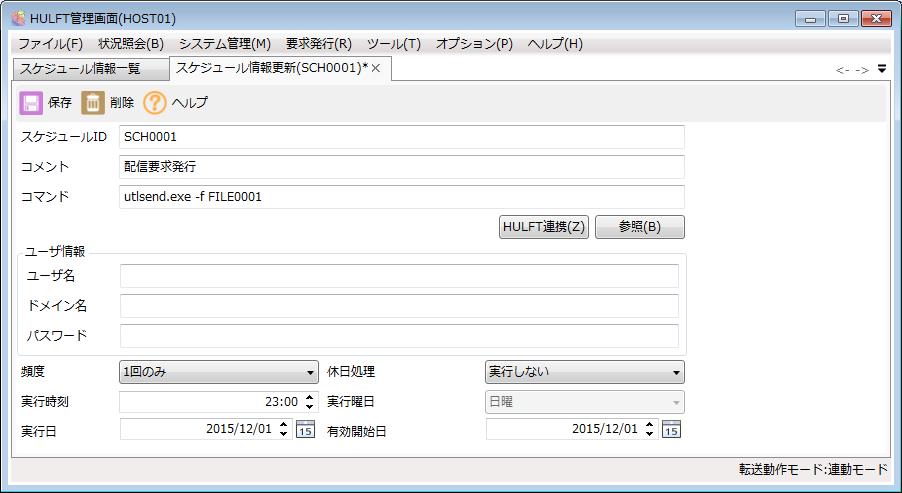Close the HULFT管理画面 window
Viewport: 902px width, 493px height.
pos(876,19)
